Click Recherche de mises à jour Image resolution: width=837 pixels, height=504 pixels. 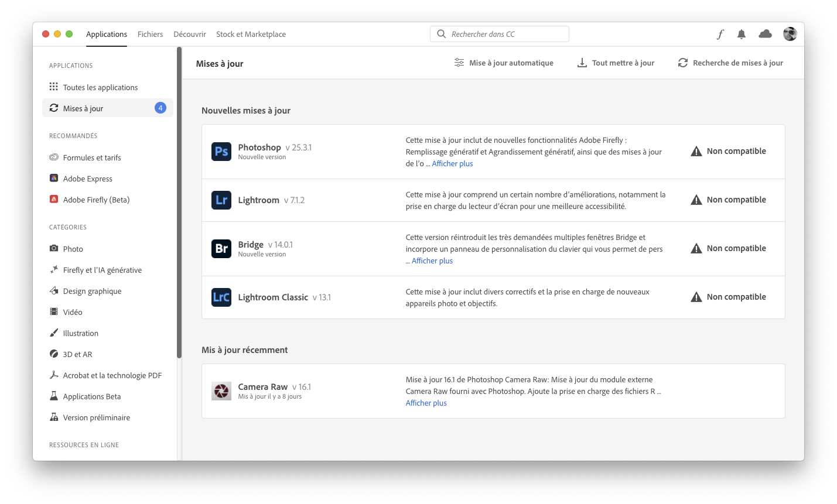730,63
